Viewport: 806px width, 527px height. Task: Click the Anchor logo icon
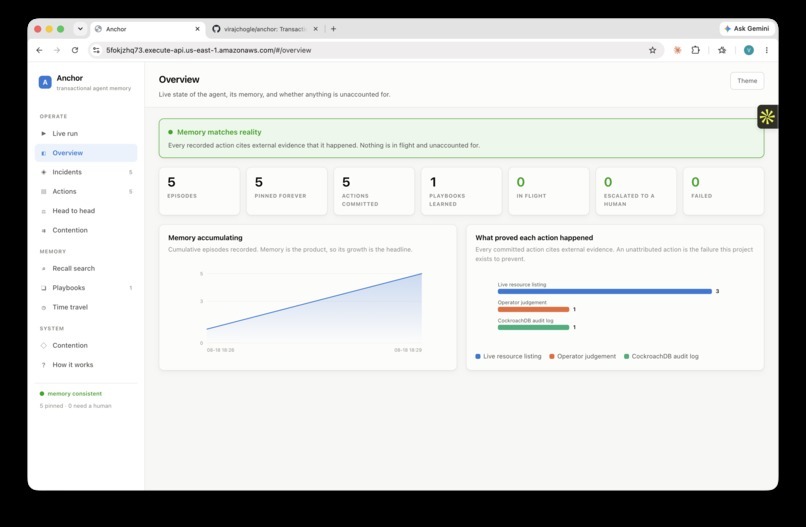(45, 82)
